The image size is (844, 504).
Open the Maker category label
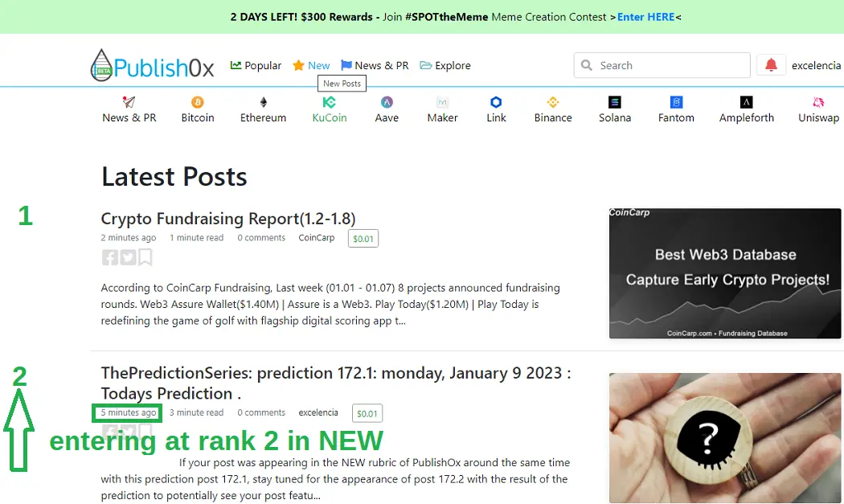click(x=442, y=117)
